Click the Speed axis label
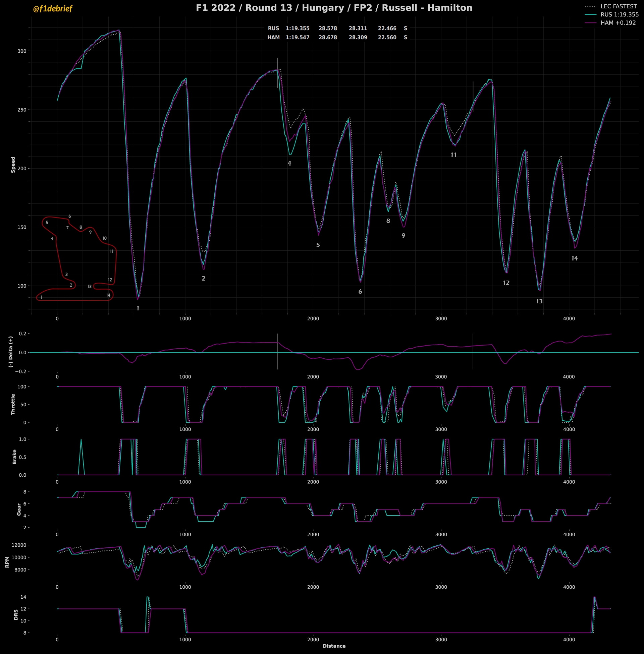This screenshot has height=654, width=644. pos(13,165)
